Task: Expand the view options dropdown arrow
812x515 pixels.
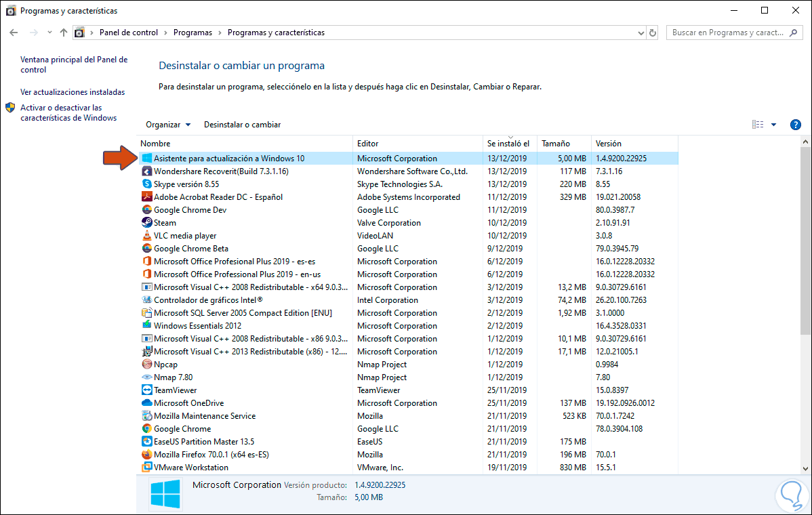Action: [773, 125]
